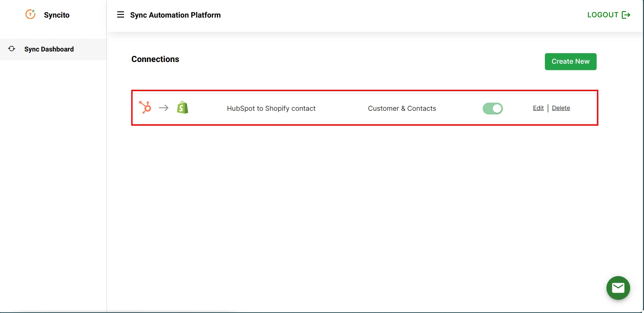
Task: Click the Customer & Contacts label
Action: (402, 108)
